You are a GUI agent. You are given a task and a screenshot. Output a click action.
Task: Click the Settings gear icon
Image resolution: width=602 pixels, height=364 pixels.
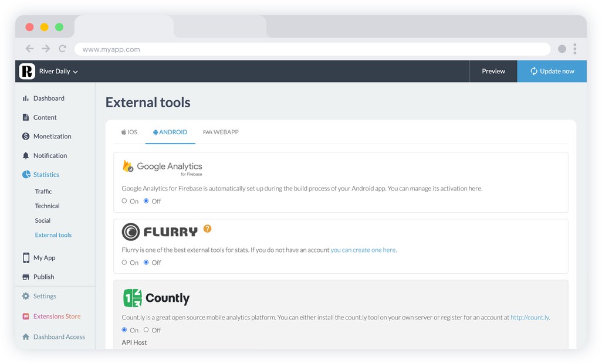[x=26, y=296]
